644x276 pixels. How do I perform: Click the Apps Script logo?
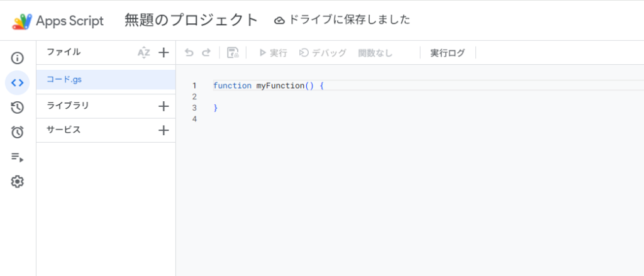click(21, 21)
